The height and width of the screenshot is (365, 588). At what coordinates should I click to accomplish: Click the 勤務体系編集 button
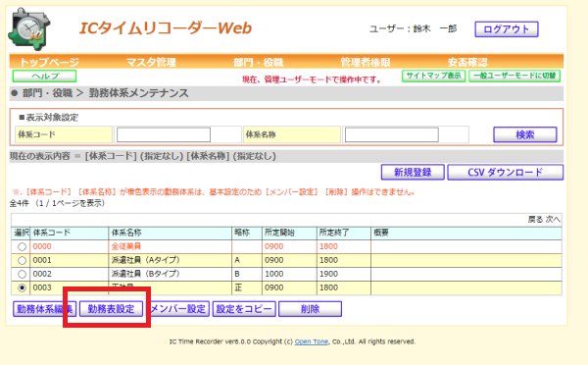[x=45, y=309]
